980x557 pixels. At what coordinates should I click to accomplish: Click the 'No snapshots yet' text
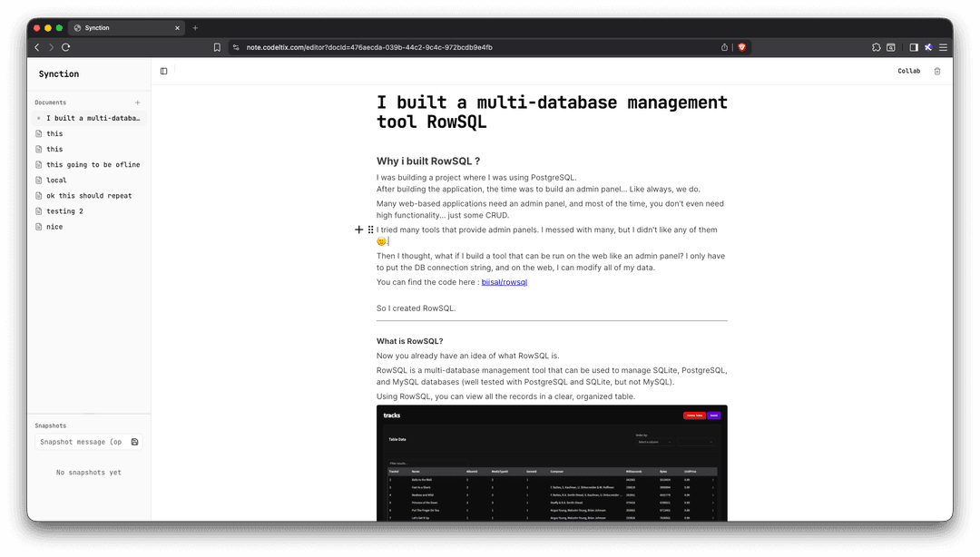click(x=89, y=473)
